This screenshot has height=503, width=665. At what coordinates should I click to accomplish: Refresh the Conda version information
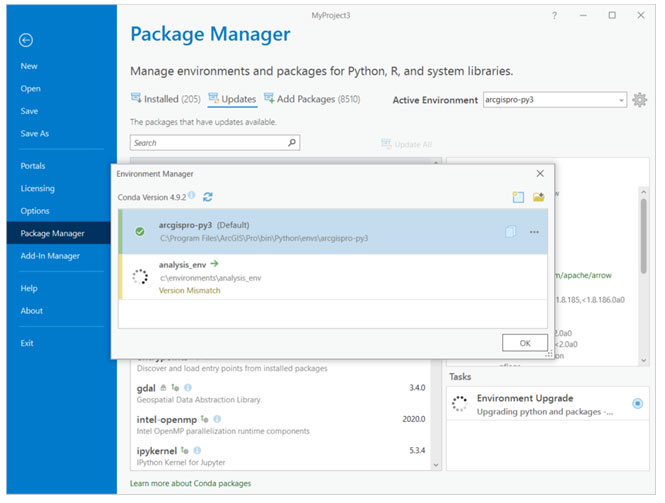tap(208, 197)
